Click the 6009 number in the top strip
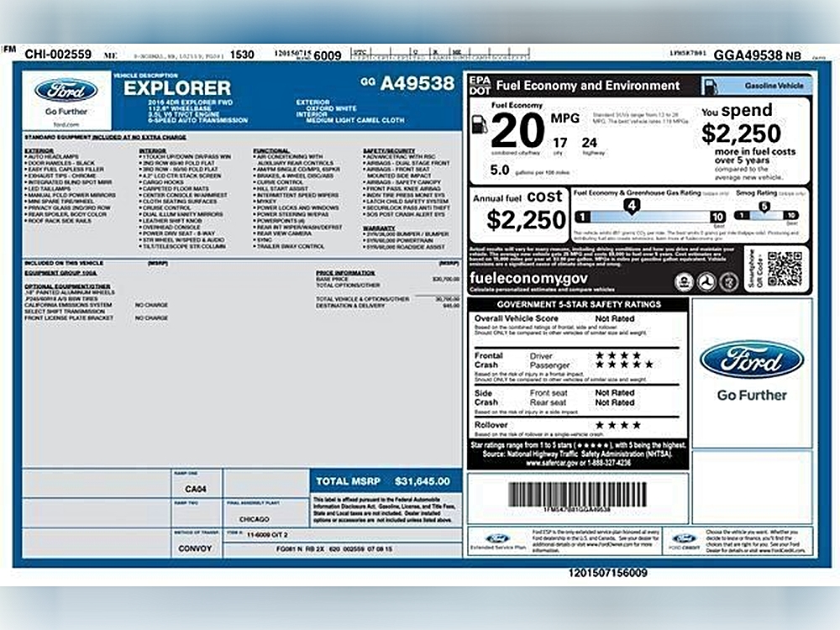 point(328,55)
